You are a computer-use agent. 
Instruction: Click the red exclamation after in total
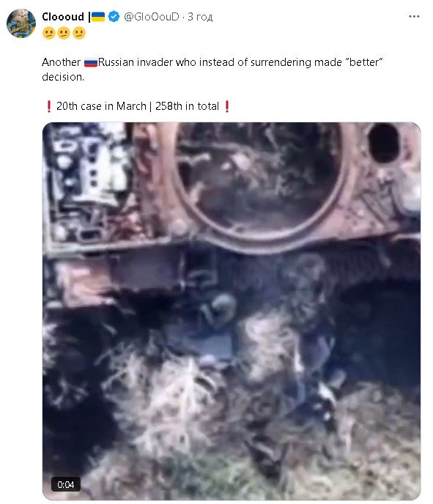click(x=227, y=106)
